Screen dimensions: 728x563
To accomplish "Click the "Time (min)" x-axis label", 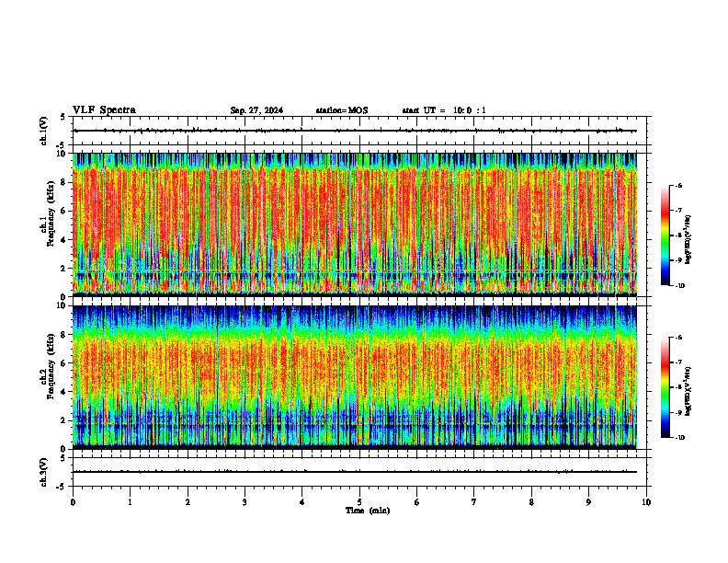I will 368,511.
